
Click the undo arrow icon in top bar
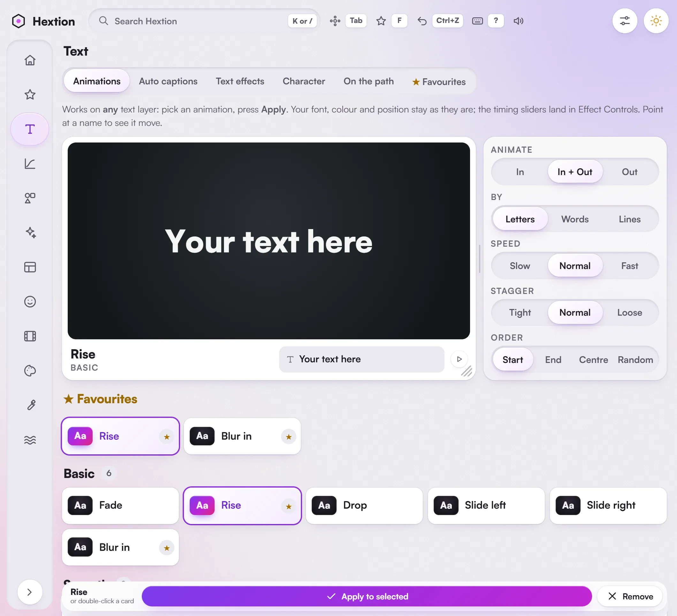tap(422, 21)
